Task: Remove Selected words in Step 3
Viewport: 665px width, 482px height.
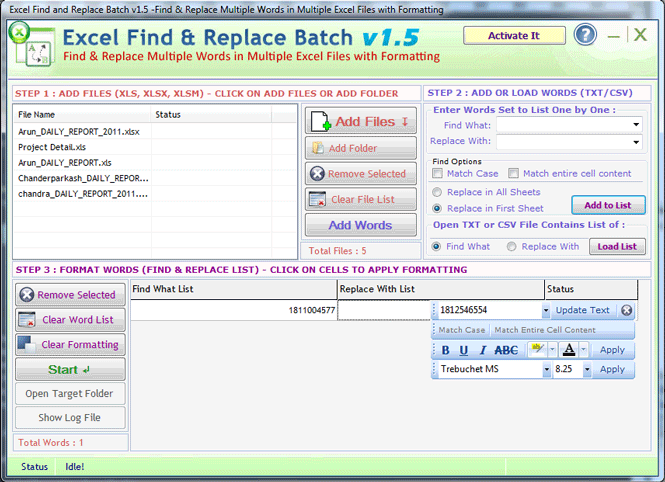Action: [x=70, y=295]
